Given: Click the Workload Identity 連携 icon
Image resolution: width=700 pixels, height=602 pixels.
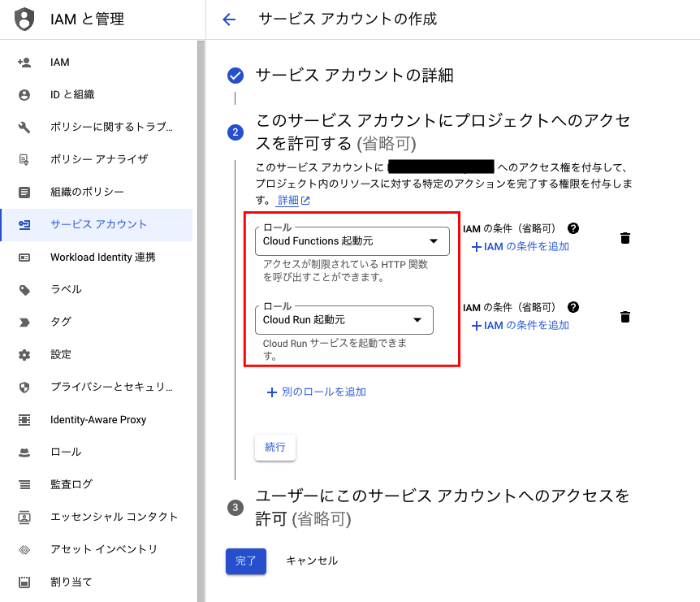Looking at the screenshot, I should coord(24,258).
